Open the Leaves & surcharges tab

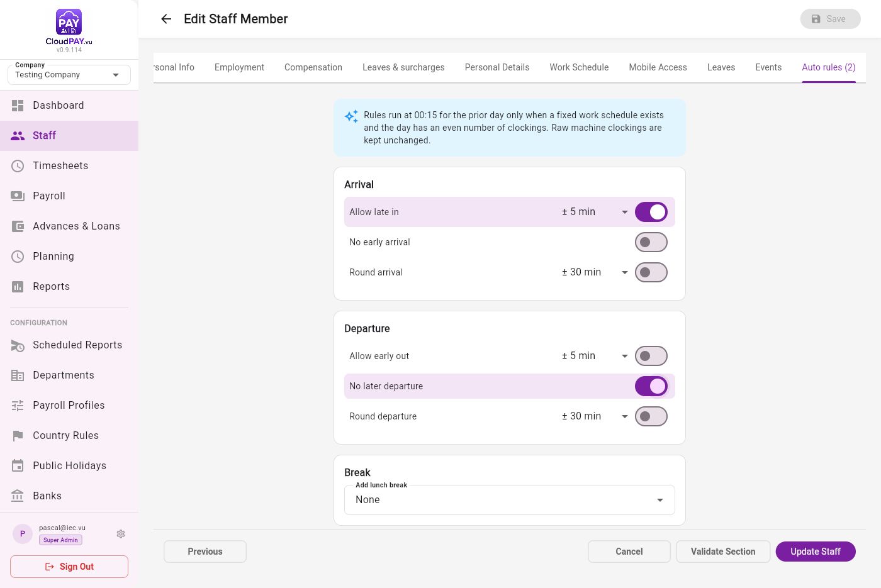click(x=403, y=67)
